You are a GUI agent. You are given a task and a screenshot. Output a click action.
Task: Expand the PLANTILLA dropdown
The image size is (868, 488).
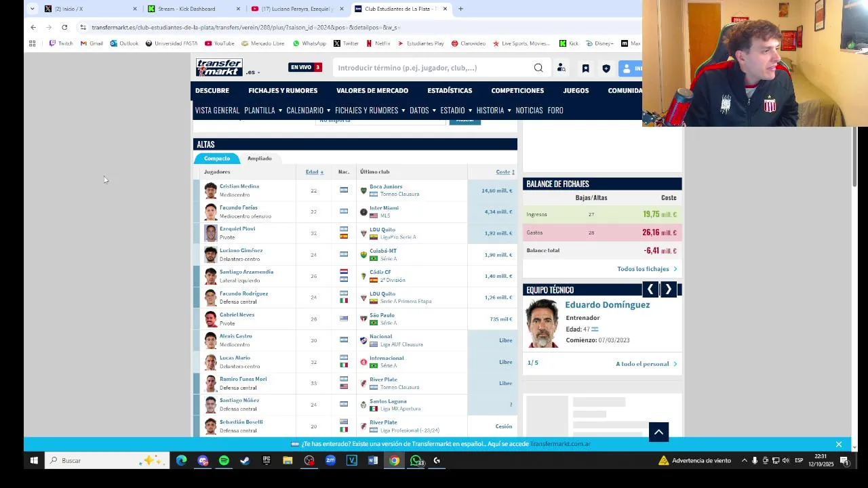click(263, 110)
